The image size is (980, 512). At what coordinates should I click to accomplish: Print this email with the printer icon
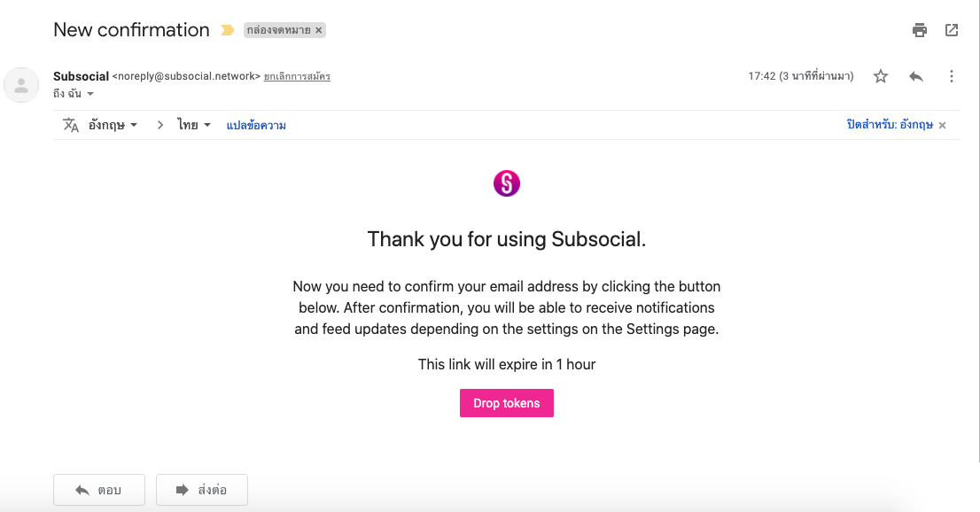(x=920, y=30)
